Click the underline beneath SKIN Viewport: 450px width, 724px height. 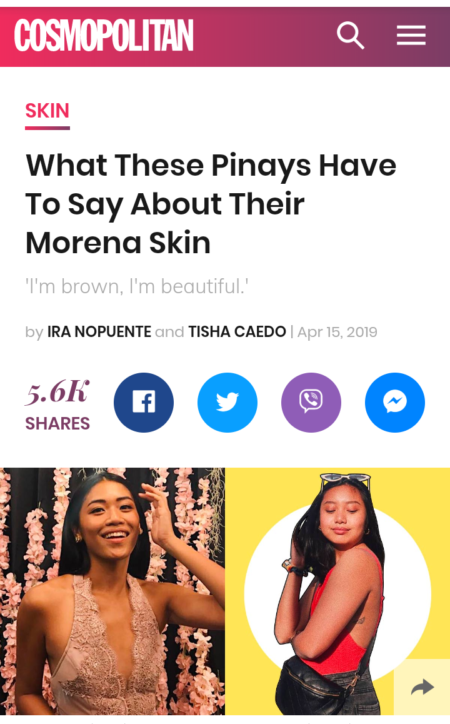point(47,128)
